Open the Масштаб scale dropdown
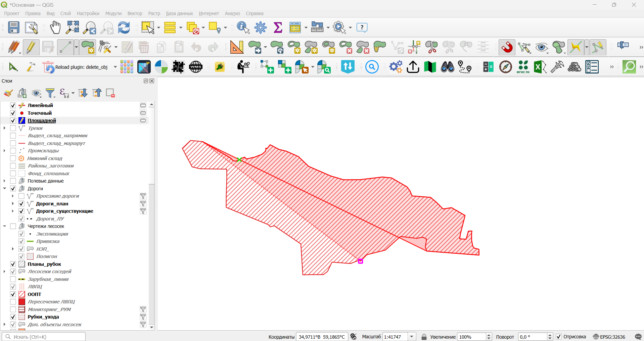 click(x=412, y=337)
